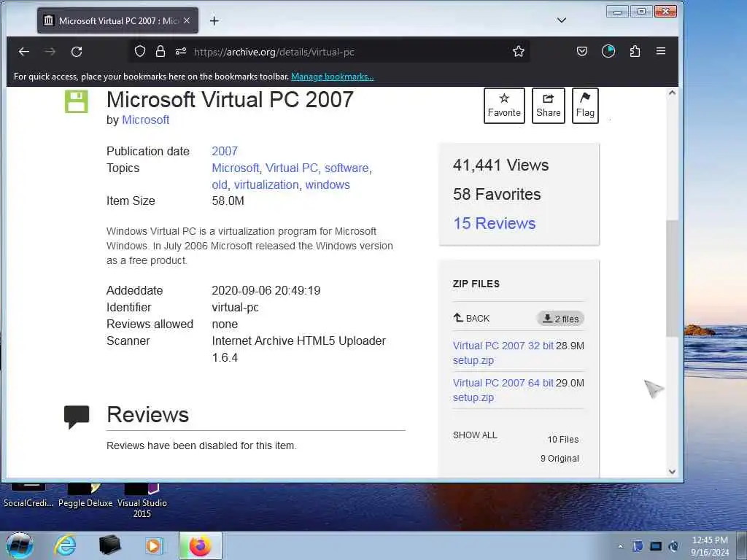This screenshot has width=747, height=560.
Task: Open the Firefox account/profile icon
Action: [608, 52]
